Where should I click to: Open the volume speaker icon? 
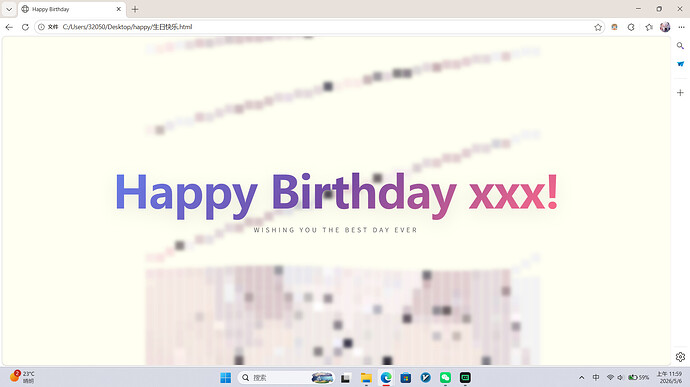click(620, 377)
